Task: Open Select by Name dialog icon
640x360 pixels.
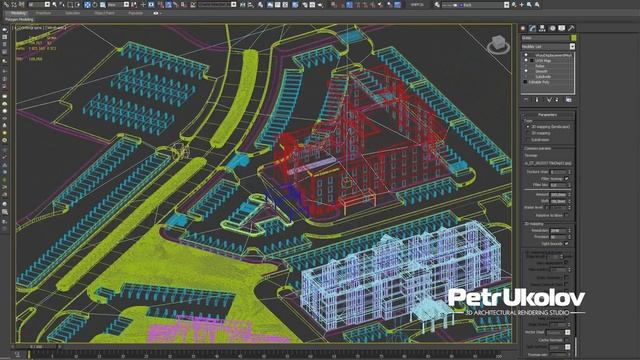Action: [x=62, y=4]
